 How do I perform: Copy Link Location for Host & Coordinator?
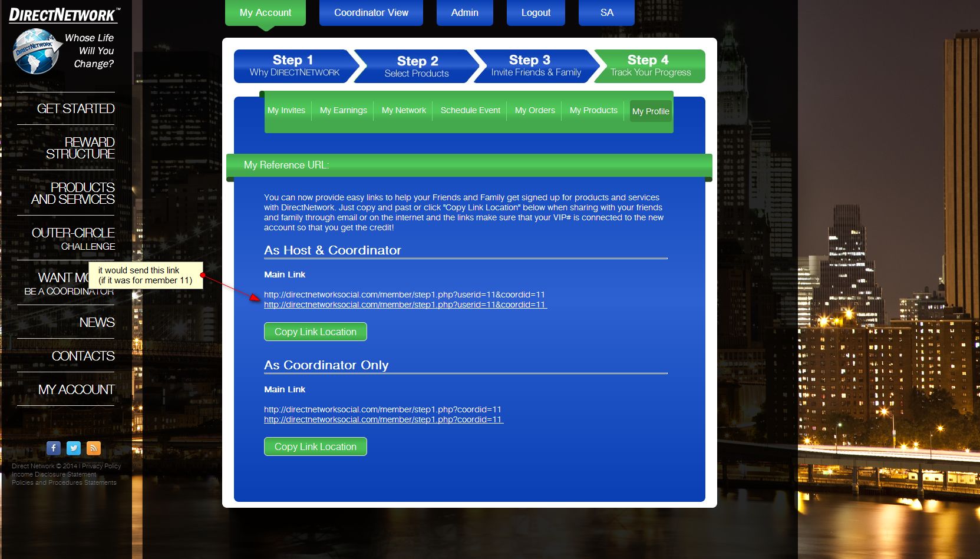315,332
